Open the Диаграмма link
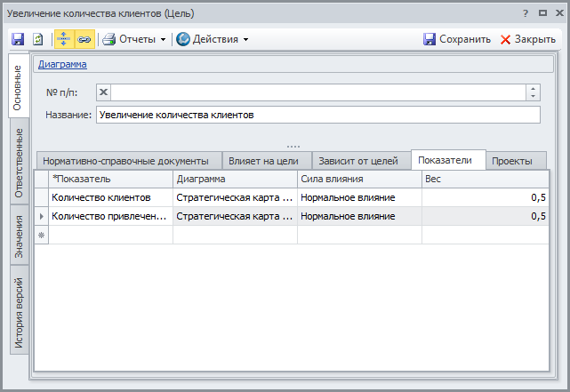570x392 pixels. click(x=61, y=64)
